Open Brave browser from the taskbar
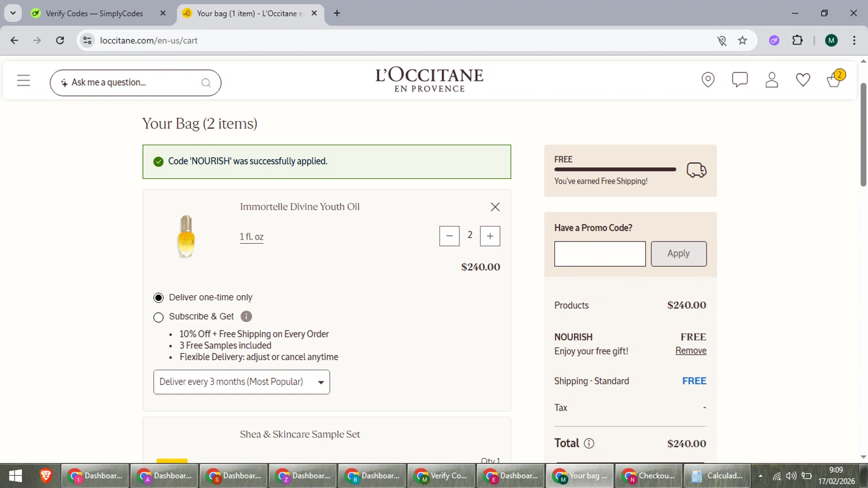The image size is (868, 488). coord(46,476)
